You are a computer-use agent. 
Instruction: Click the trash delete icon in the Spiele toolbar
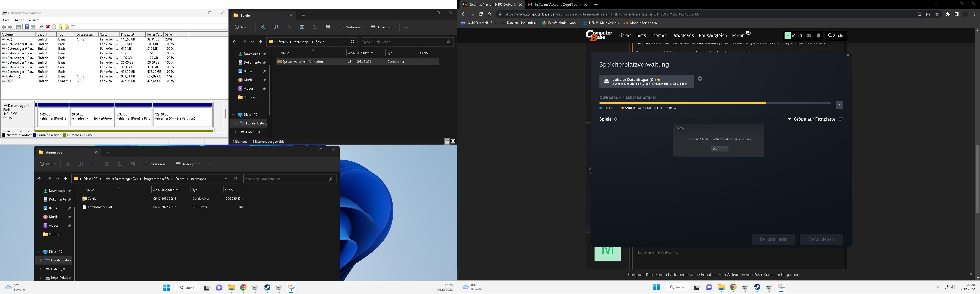328,27
